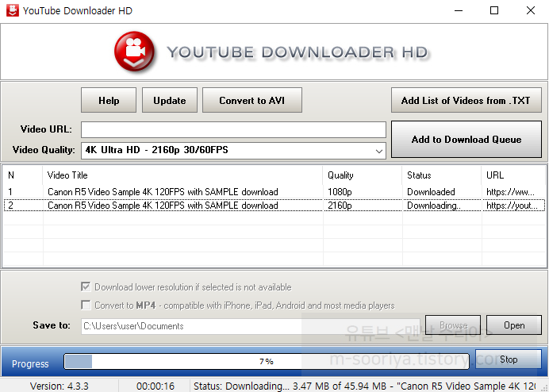Click the Browse button
Screen dimensions: 549x392
453,325
